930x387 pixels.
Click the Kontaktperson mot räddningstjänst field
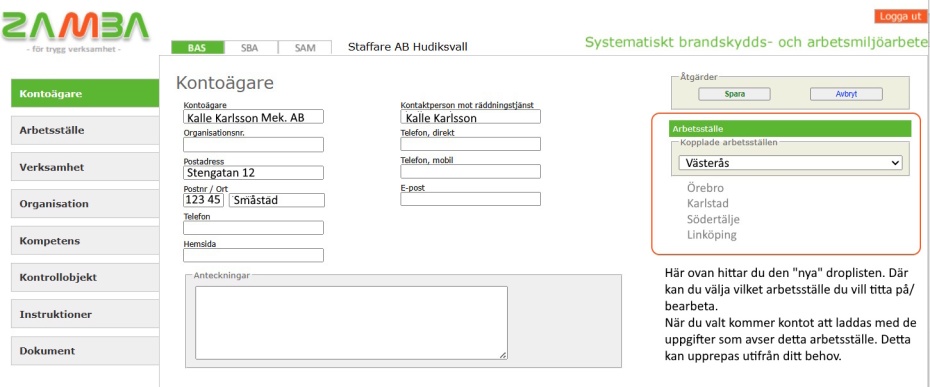coord(470,116)
